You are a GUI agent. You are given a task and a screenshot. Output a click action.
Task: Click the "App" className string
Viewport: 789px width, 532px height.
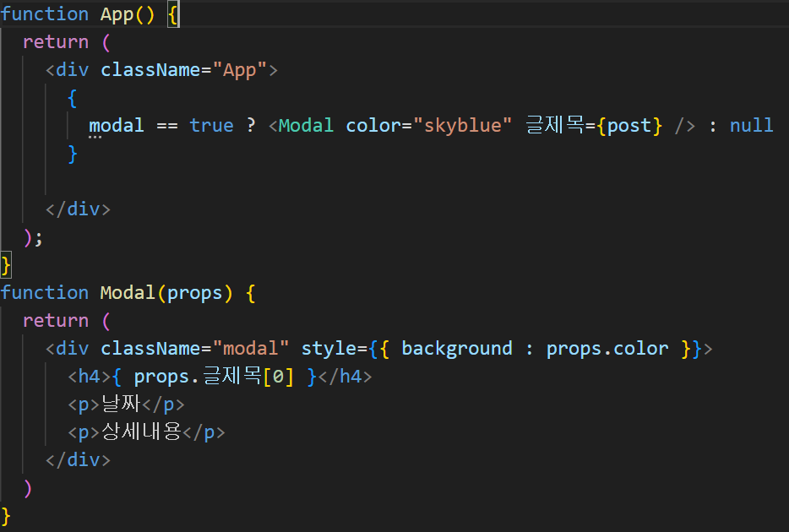(x=240, y=70)
